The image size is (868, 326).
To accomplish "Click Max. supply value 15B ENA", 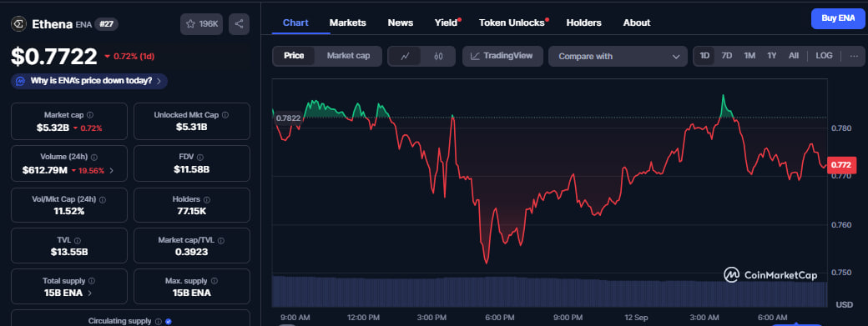I will pos(191,293).
